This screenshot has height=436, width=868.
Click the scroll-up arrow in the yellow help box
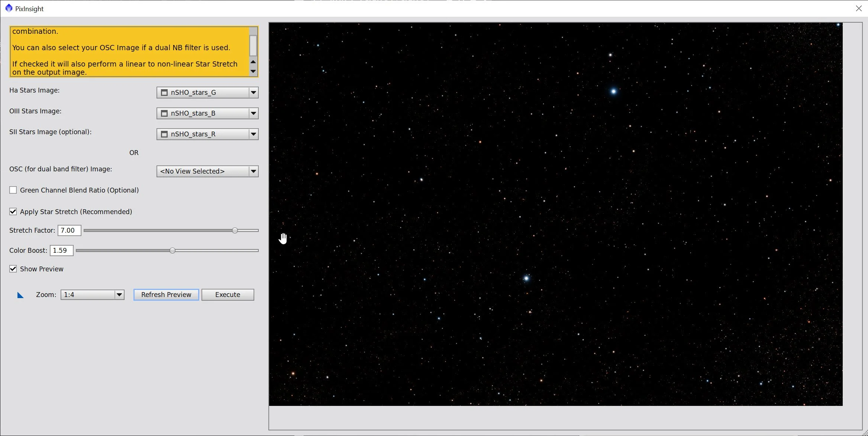point(253,62)
